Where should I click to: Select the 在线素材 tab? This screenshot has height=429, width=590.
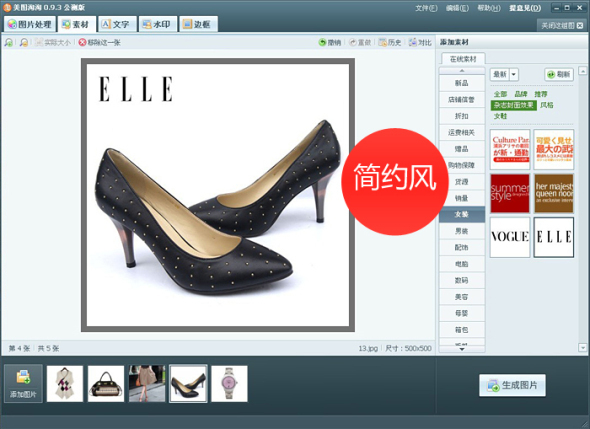tap(463, 59)
